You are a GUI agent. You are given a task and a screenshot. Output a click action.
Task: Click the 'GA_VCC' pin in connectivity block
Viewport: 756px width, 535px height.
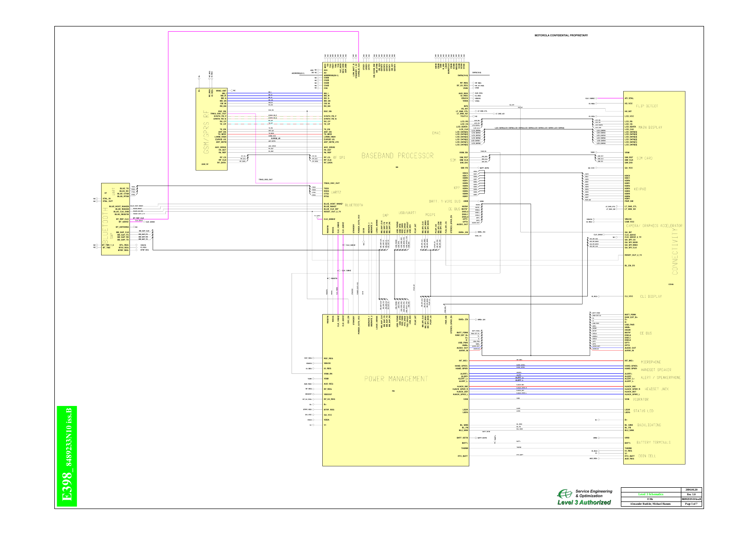pyautogui.click(x=628, y=168)
